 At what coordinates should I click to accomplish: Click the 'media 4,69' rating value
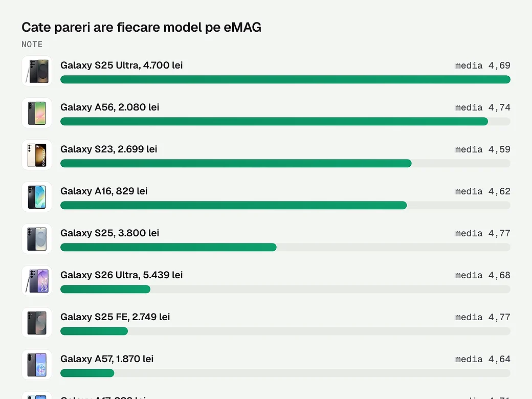tap(482, 65)
